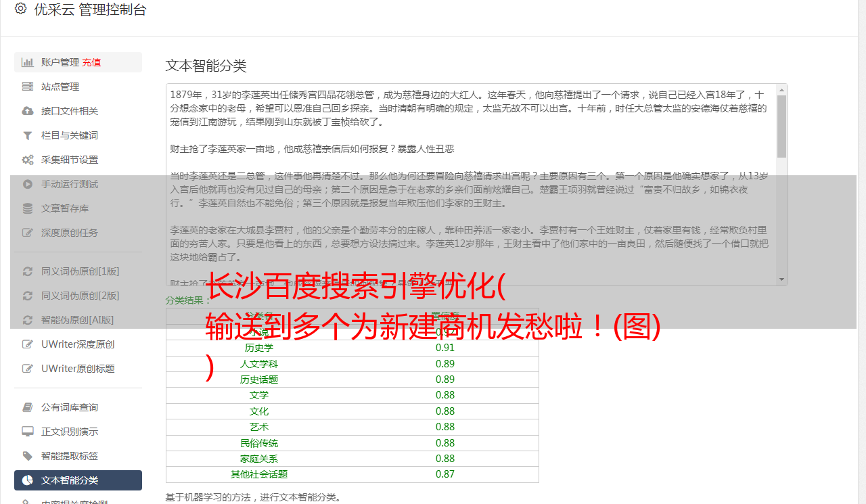Screen dimensions: 866x504
Task: Click the refresh icon for 智能伪原创[AI版]
Action: [x=28, y=320]
